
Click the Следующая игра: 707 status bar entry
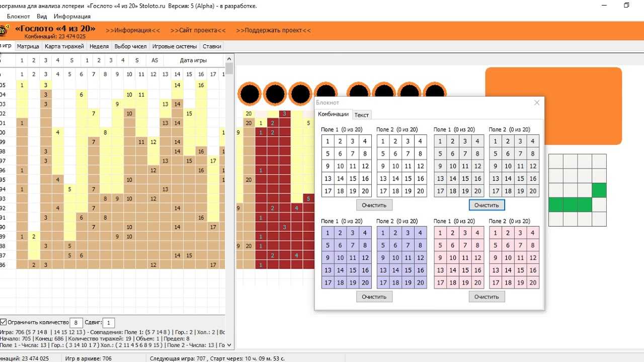217,358
